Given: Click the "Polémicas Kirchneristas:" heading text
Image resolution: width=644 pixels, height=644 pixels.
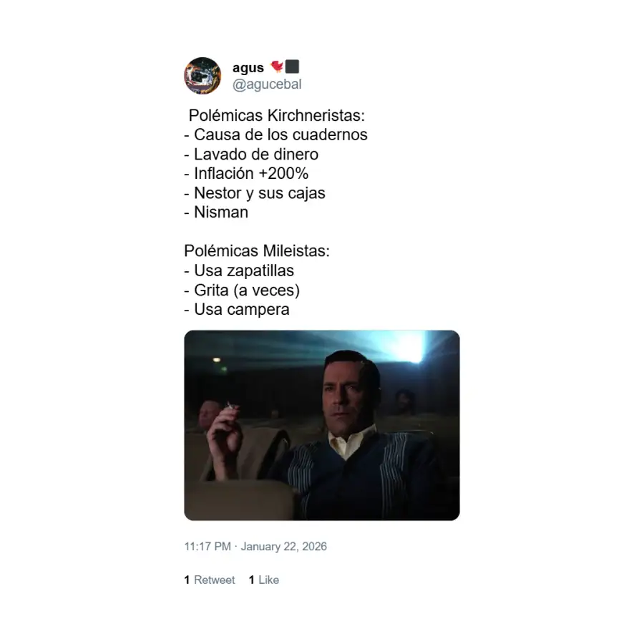Looking at the screenshot, I should click(x=276, y=115).
